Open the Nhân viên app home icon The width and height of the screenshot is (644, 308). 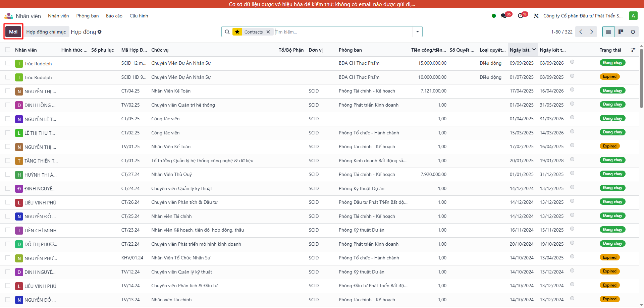point(9,16)
